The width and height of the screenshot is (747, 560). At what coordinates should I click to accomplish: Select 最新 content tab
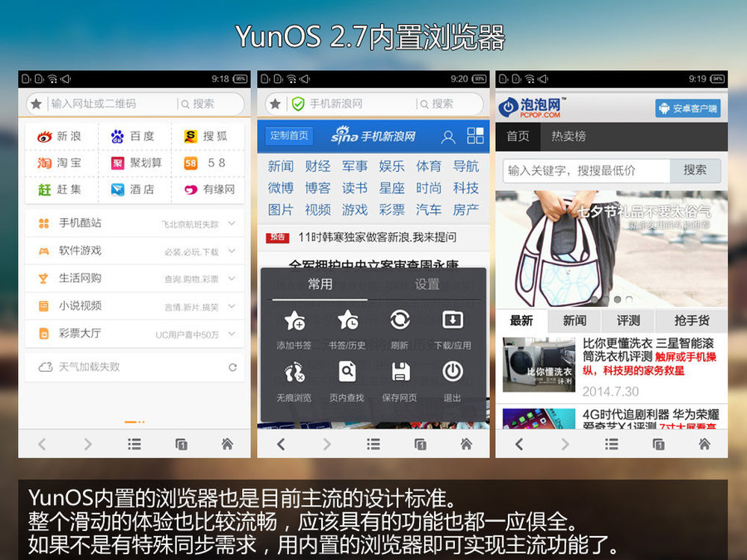pos(521,320)
